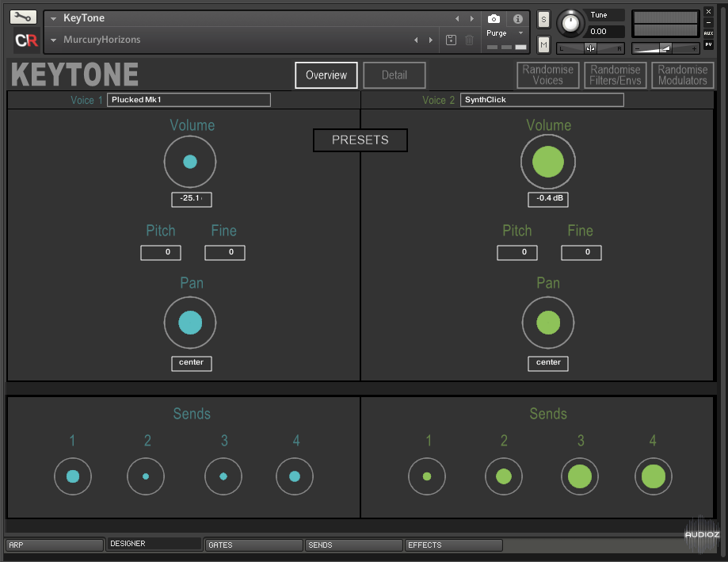728x562 pixels.
Task: Click Voice 1 Volume knob
Action: click(190, 162)
